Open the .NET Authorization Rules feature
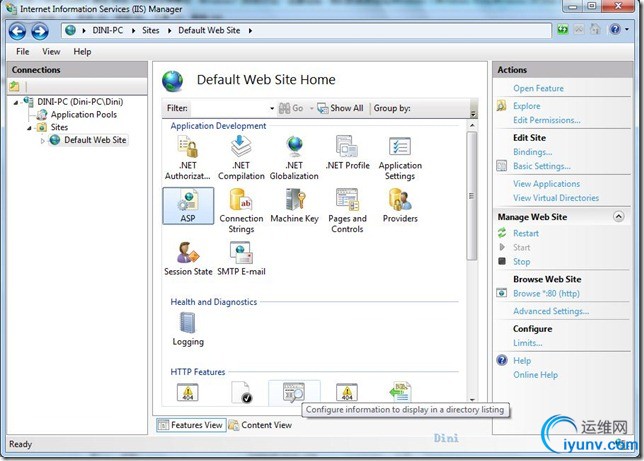644x461 pixels. point(188,158)
